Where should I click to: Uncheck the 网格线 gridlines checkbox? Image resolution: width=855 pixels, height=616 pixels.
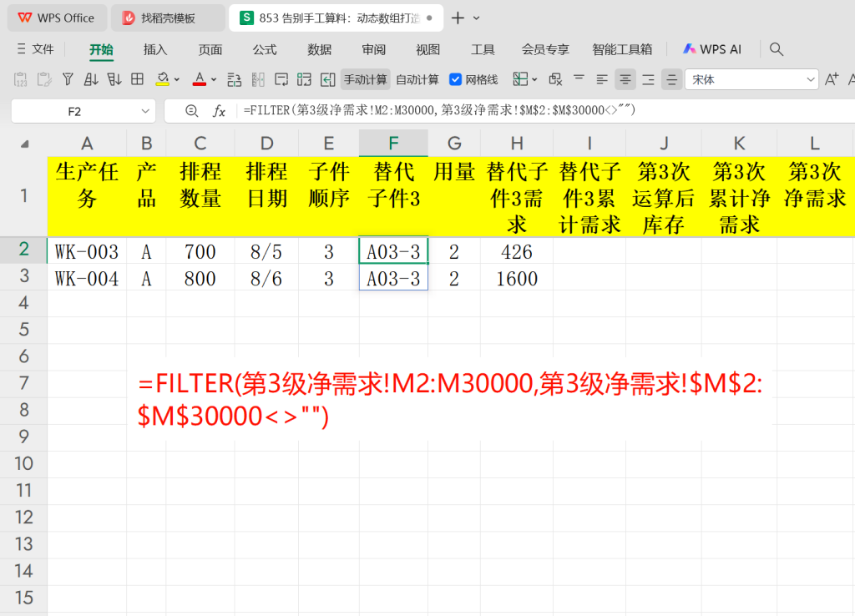coord(455,79)
